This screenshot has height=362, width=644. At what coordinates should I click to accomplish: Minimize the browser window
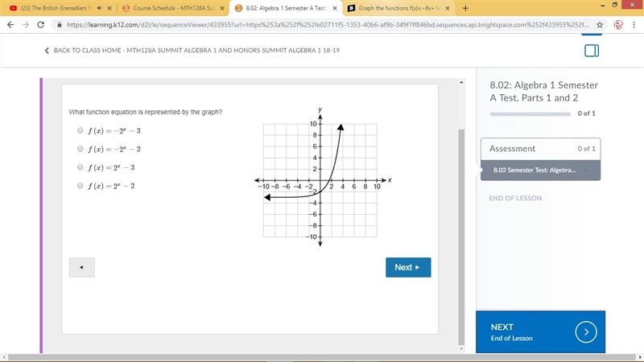coord(602,5)
